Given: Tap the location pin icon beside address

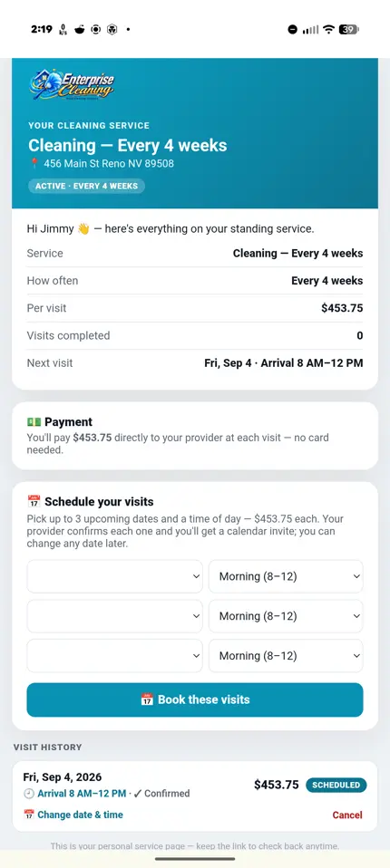Looking at the screenshot, I should [34, 164].
